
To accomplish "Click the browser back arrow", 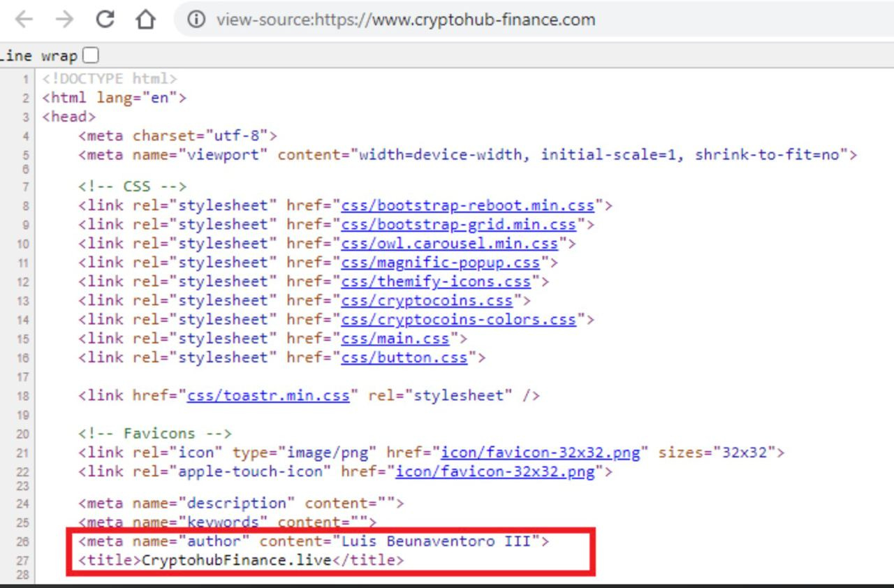I will click(24, 20).
